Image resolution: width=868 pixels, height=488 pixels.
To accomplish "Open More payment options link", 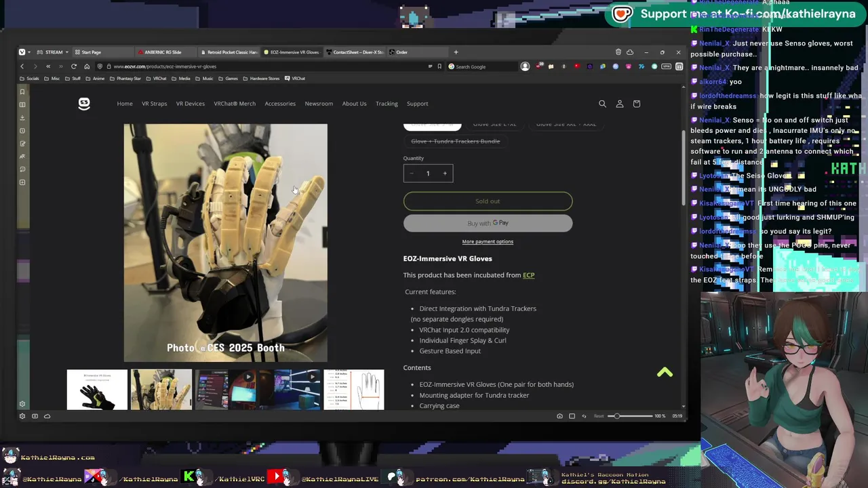I will click(x=488, y=241).
